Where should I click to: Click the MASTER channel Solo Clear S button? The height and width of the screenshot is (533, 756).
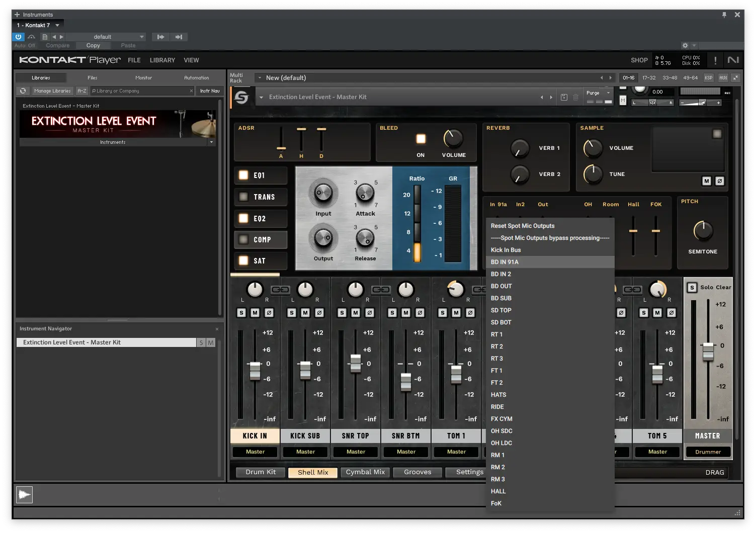pos(692,287)
